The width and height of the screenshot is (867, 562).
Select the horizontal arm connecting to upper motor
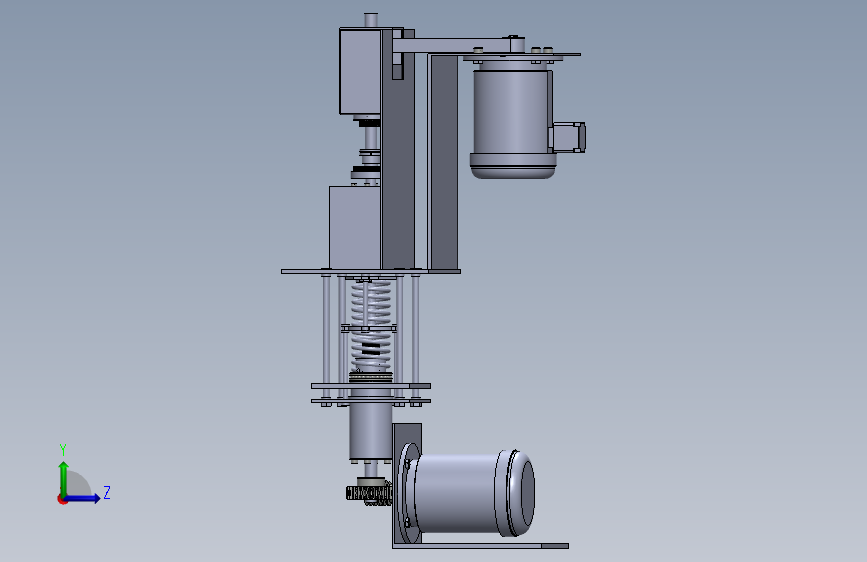459,45
